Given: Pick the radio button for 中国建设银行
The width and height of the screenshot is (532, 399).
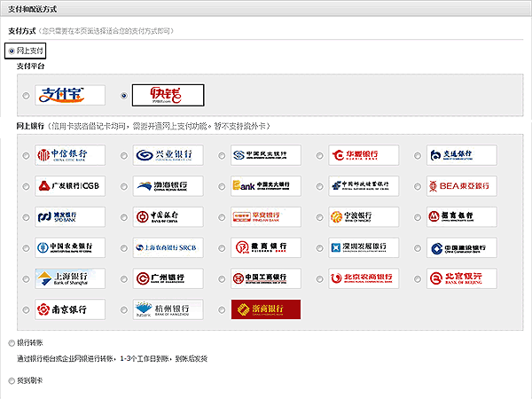Looking at the screenshot, I should [x=418, y=248].
